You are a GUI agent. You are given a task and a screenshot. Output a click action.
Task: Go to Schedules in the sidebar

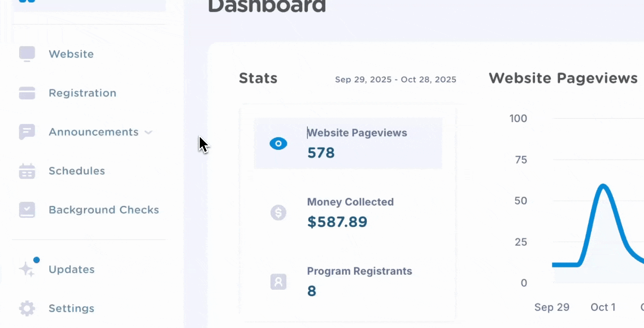tap(77, 171)
